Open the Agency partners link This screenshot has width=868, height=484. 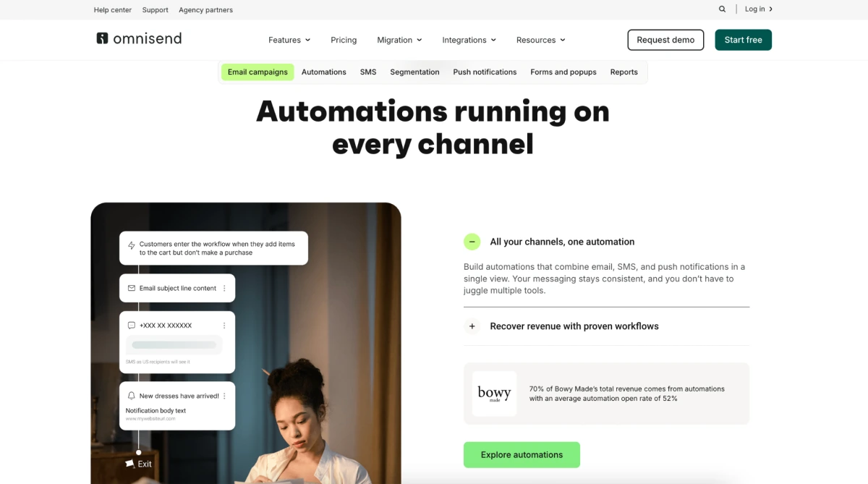pyautogui.click(x=205, y=9)
